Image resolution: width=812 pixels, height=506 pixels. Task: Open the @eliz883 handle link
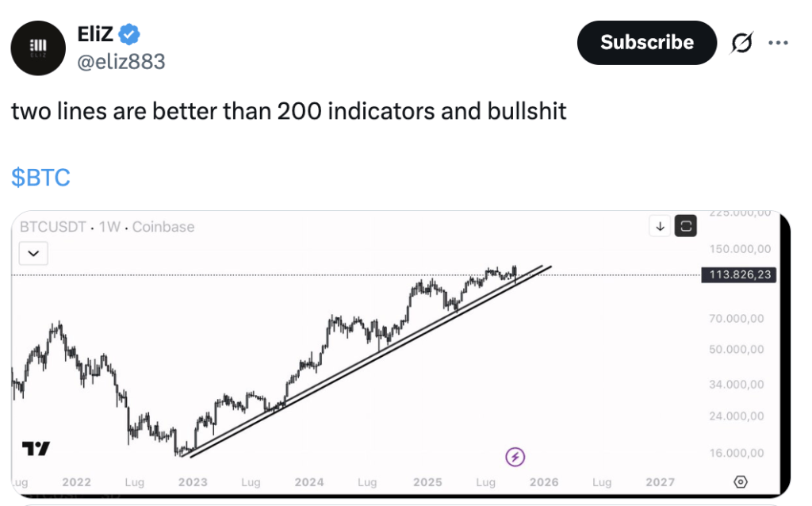[x=121, y=61]
